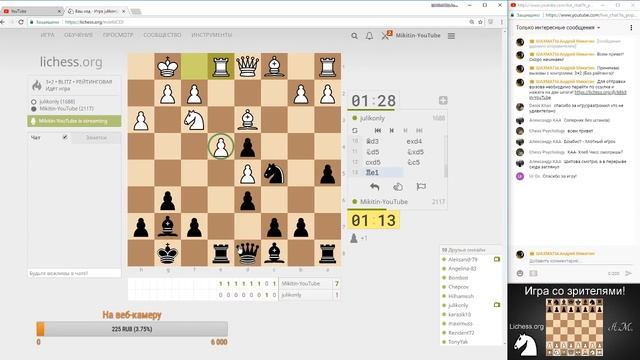This screenshot has width=640, height=360.
Task: Open julikonly row in score table
Action: [309, 295]
